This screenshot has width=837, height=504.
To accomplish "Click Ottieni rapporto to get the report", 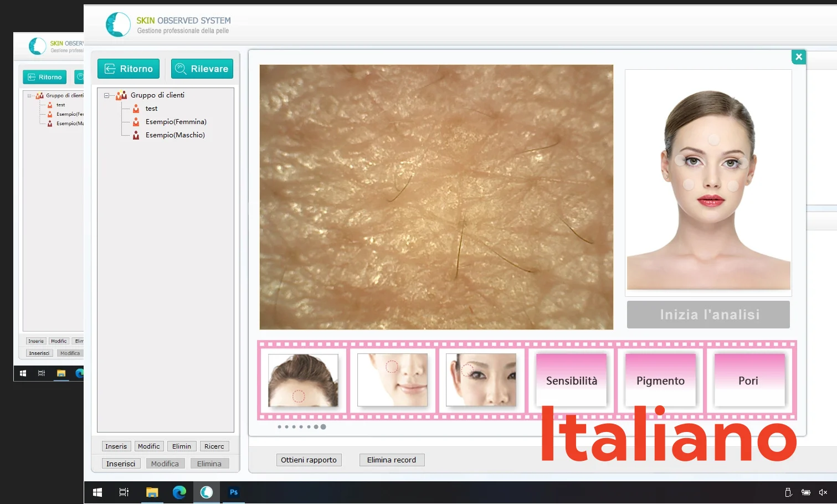I will click(x=309, y=460).
